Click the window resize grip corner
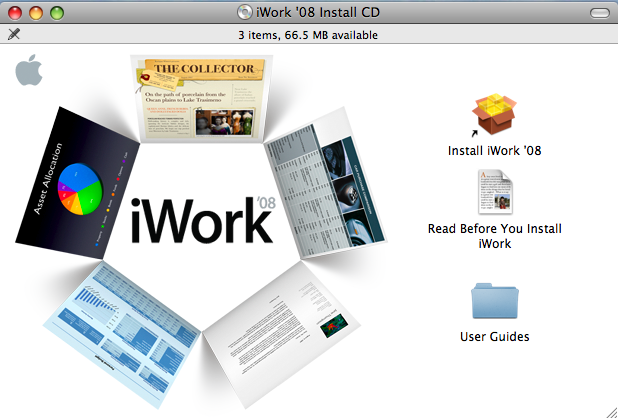 611,411
